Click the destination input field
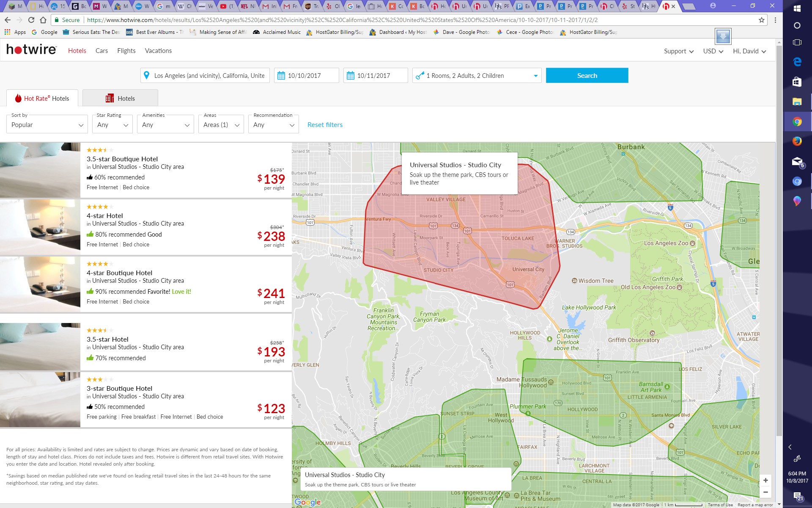The width and height of the screenshot is (812, 508). (205, 75)
